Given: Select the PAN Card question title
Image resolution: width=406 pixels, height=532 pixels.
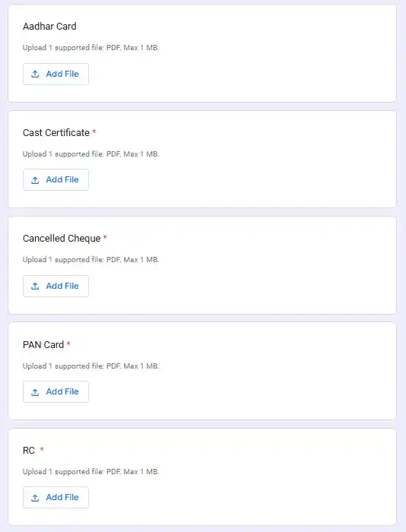Looking at the screenshot, I should pyautogui.click(x=43, y=345).
